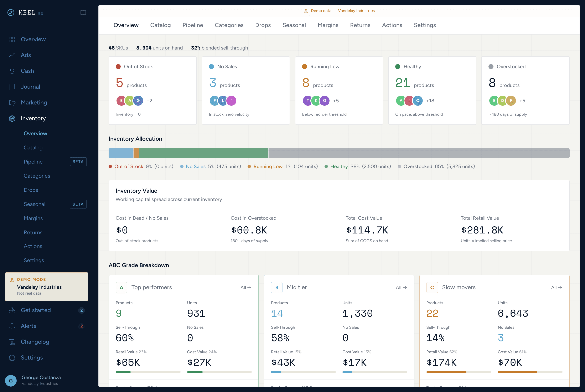Open Ads via the trend-line icon
The width and height of the screenshot is (585, 392).
point(12,55)
